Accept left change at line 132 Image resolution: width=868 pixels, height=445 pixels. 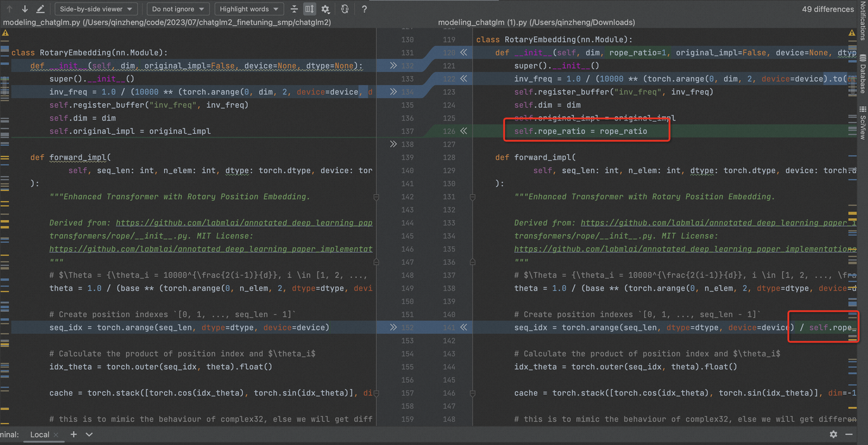pyautogui.click(x=393, y=66)
